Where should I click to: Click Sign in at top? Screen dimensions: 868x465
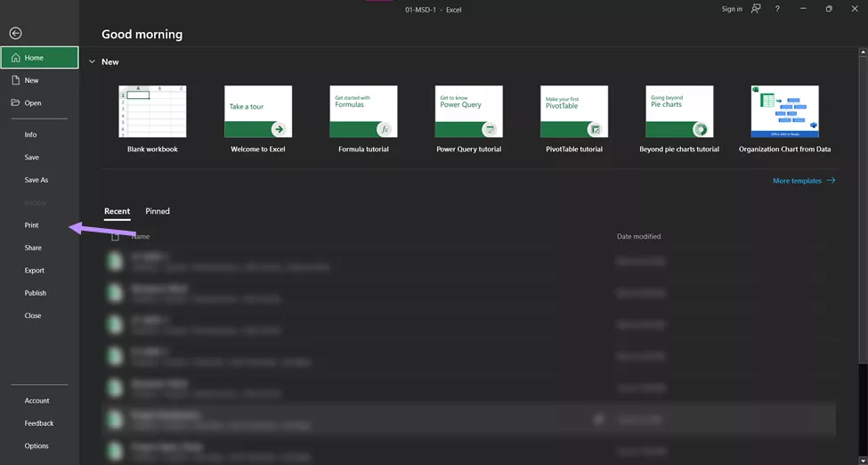[x=731, y=9]
